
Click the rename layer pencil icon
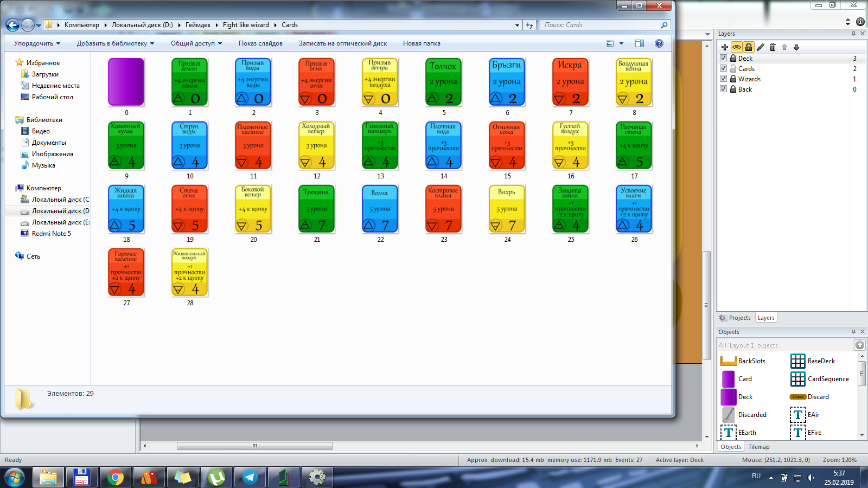(x=761, y=47)
